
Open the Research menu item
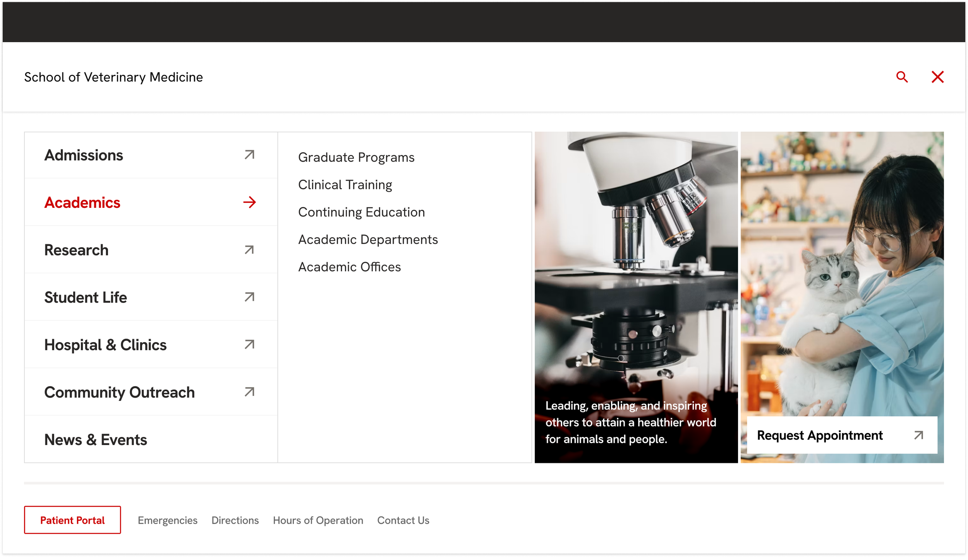[x=151, y=250]
